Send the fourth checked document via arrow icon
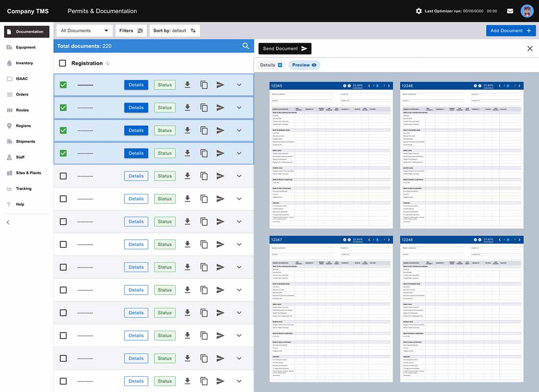 [220, 153]
